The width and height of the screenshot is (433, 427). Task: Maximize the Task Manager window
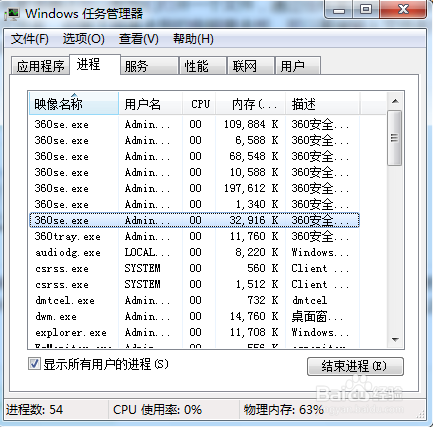366,10
